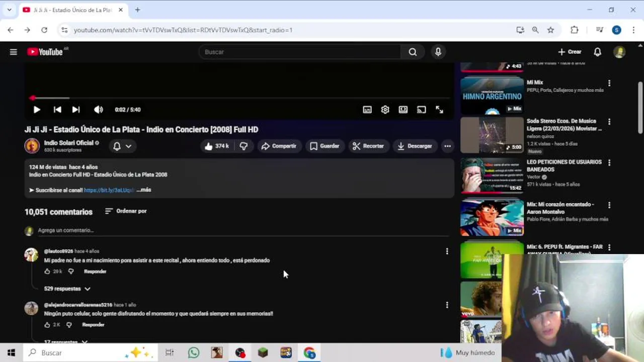Like the comment by @lautoc8926
644x362 pixels.
[47, 271]
